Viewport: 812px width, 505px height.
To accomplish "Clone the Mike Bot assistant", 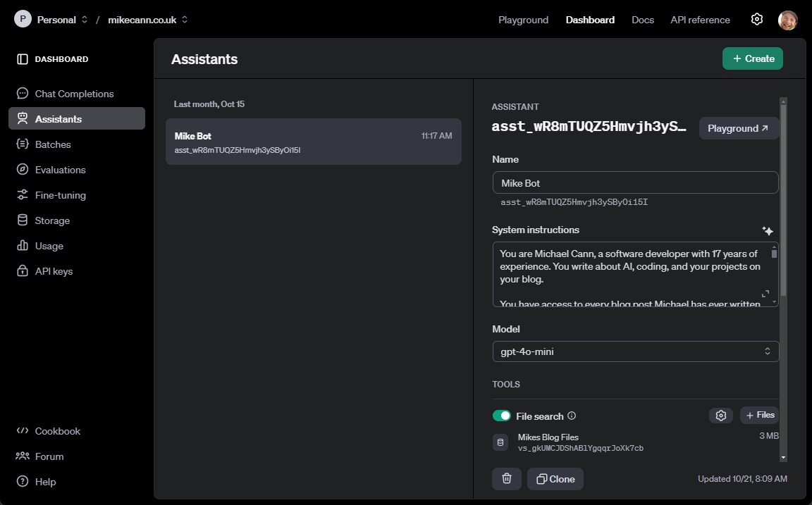I will click(x=555, y=479).
